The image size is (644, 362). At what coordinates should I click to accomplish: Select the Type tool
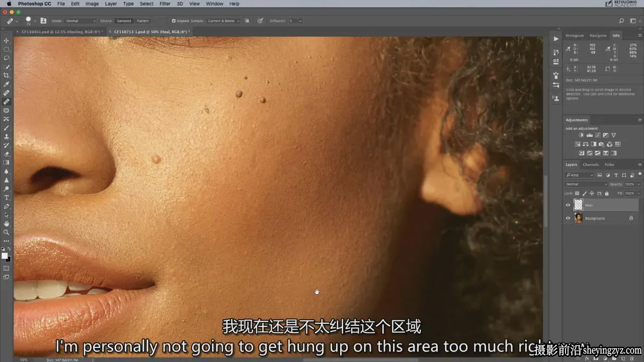7,198
